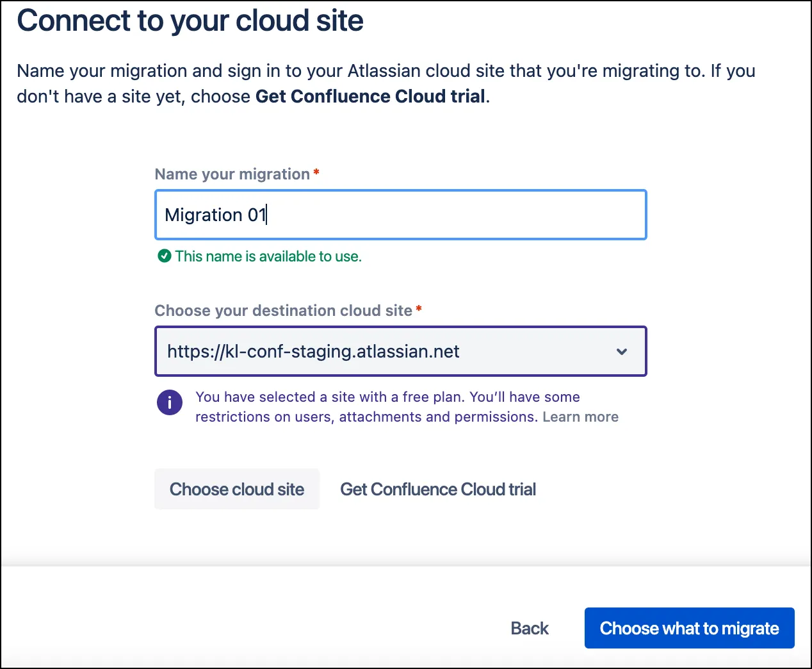Click the purple info icon
Screen dimensions: 812x669
170,402
